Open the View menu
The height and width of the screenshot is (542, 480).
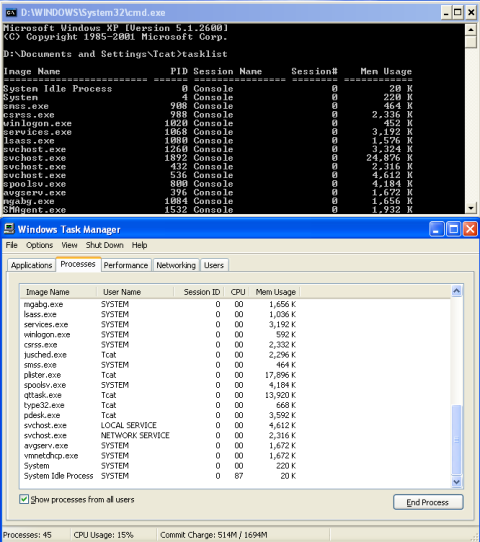(x=69, y=245)
